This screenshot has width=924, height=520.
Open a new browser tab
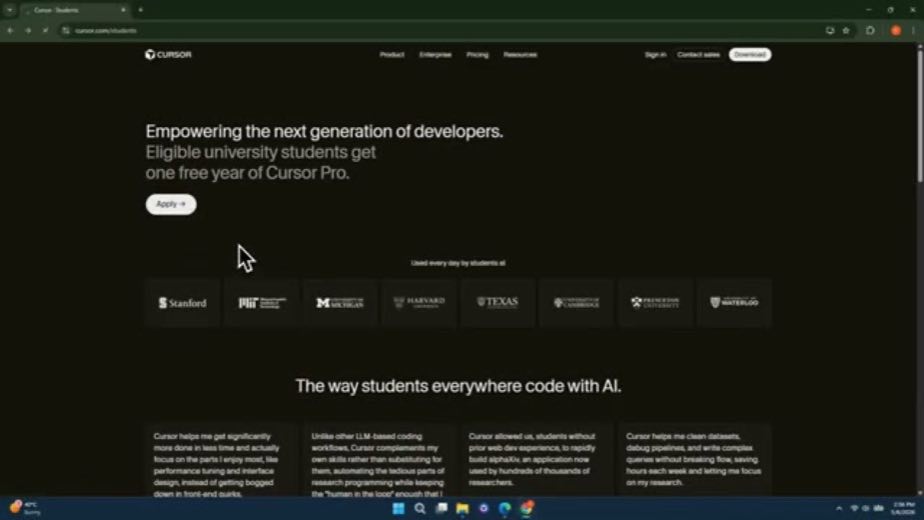coord(140,10)
